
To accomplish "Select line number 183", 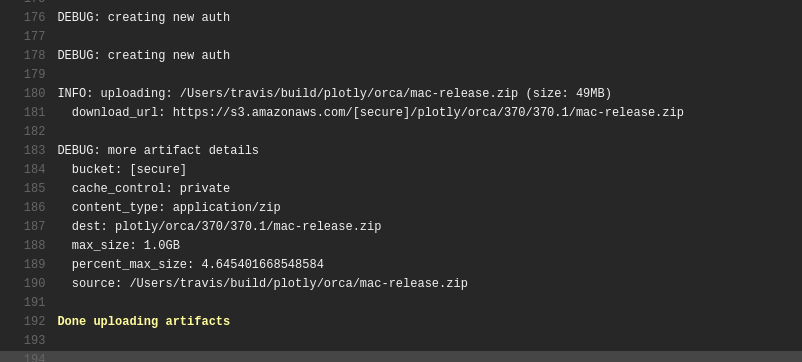I will click(34, 150).
